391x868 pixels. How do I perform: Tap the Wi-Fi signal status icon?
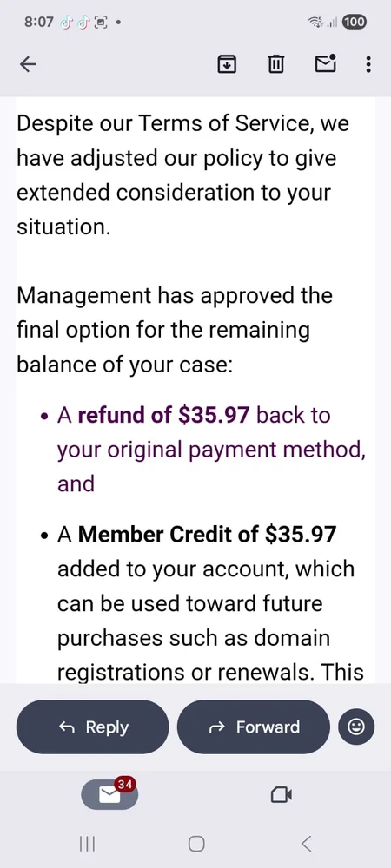pyautogui.click(x=315, y=23)
